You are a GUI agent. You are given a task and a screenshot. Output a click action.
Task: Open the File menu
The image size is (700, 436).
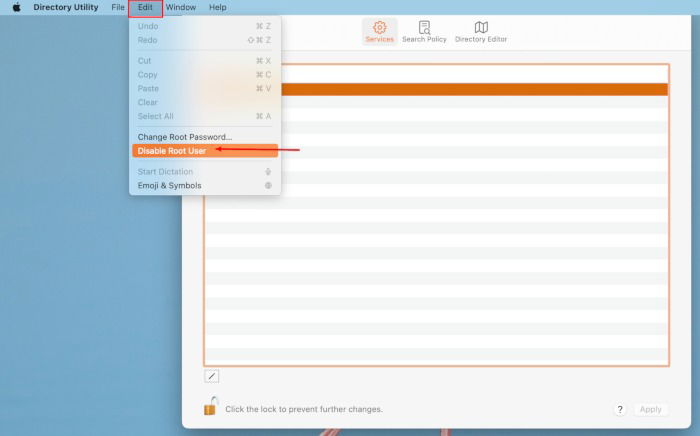pos(118,7)
